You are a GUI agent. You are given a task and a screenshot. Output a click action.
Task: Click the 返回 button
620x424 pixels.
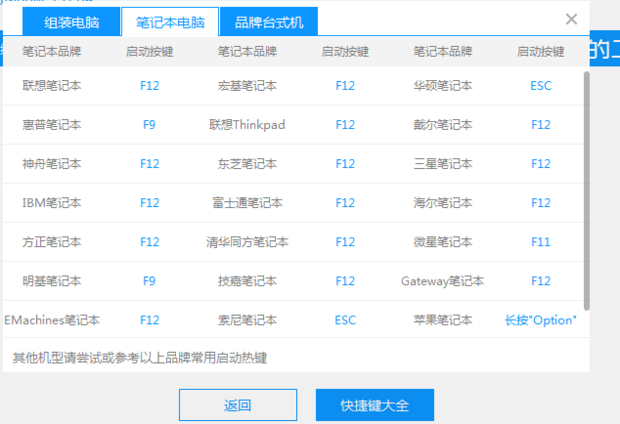(238, 405)
